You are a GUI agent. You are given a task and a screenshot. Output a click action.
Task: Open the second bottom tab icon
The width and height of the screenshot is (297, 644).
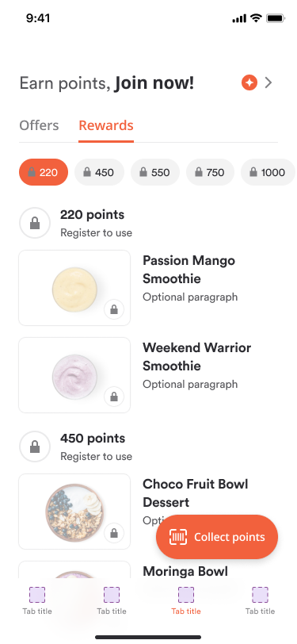click(112, 594)
